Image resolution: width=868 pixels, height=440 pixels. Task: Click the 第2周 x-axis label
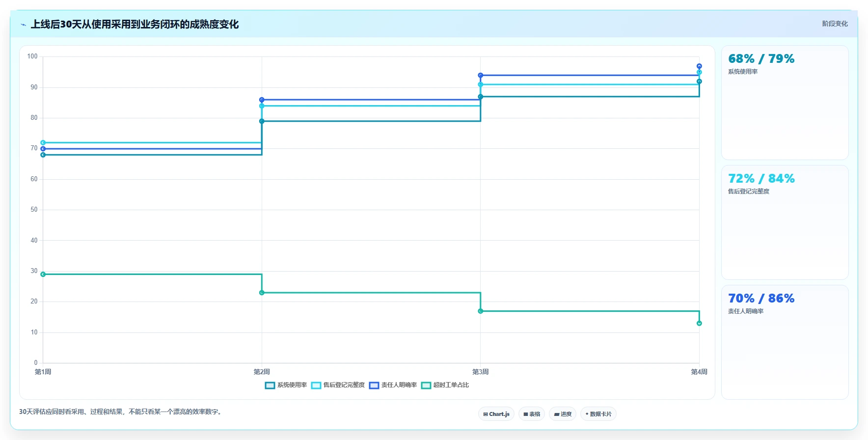262,372
